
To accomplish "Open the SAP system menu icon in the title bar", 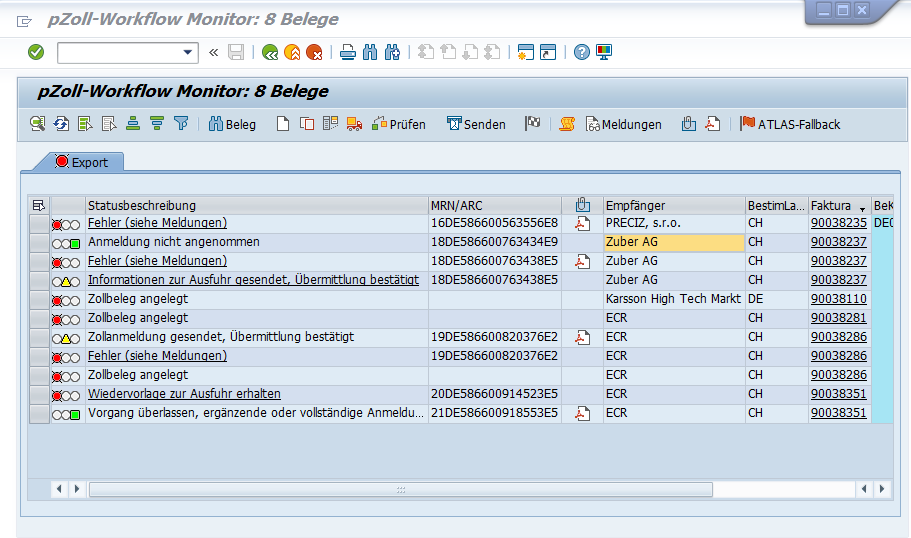I will point(24,20).
